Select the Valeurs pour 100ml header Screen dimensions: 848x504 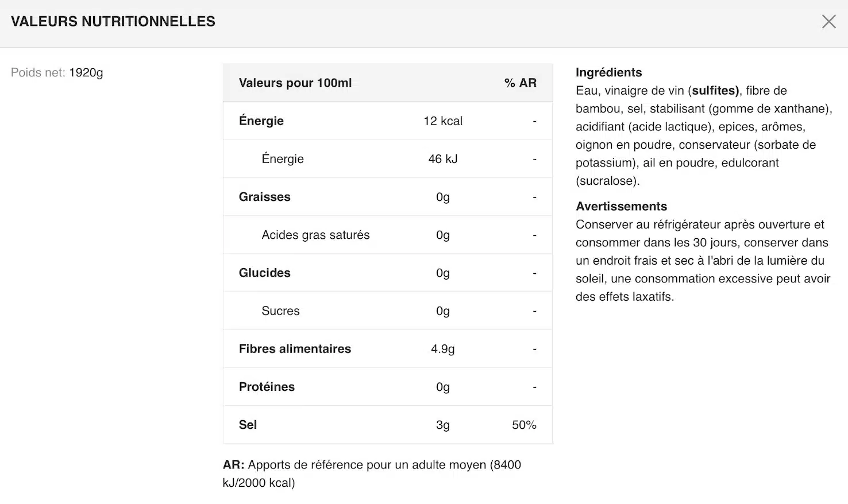point(295,83)
